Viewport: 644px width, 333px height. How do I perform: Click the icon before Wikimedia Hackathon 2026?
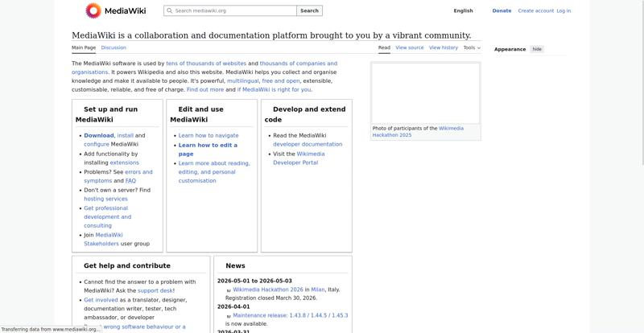point(229,290)
